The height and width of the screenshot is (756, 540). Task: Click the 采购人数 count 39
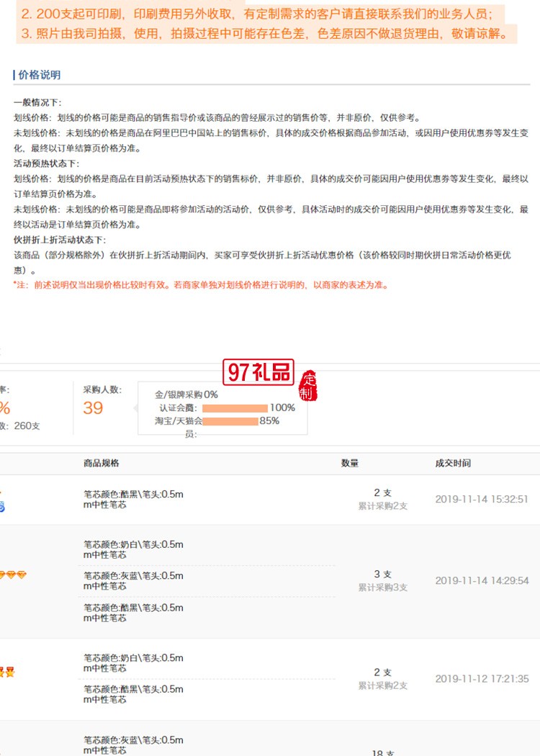(x=93, y=408)
